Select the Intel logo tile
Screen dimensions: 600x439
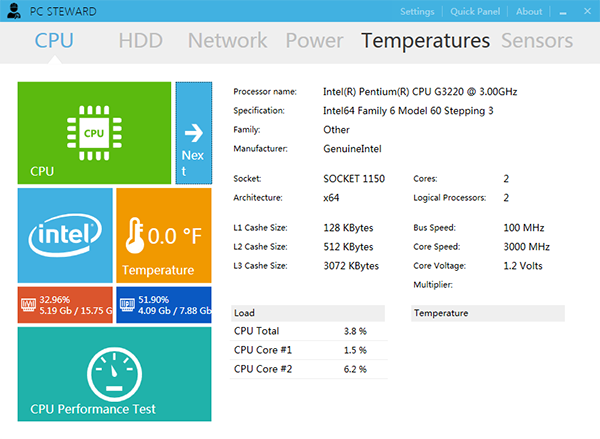point(65,235)
